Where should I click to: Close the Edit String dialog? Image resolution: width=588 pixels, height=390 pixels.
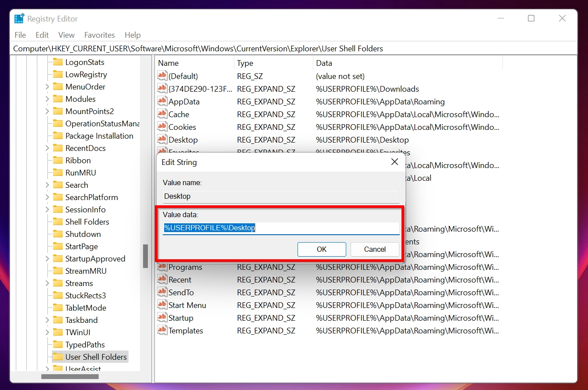coord(394,162)
